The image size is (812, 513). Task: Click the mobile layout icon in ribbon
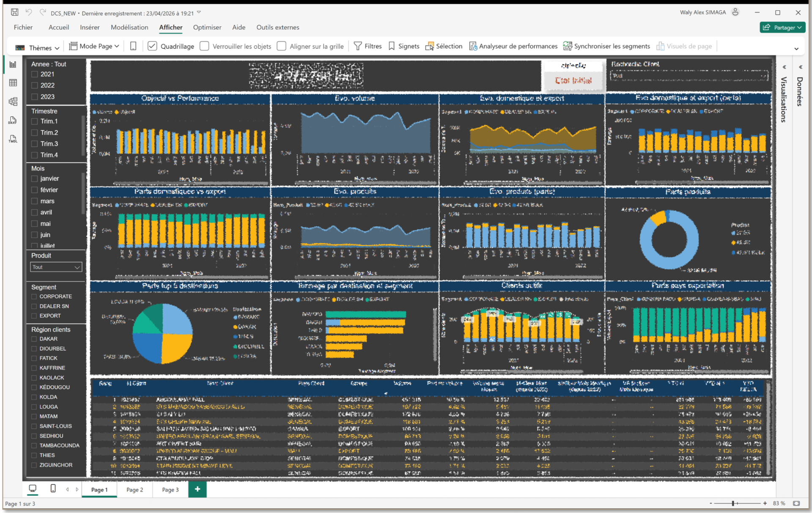[x=133, y=46]
